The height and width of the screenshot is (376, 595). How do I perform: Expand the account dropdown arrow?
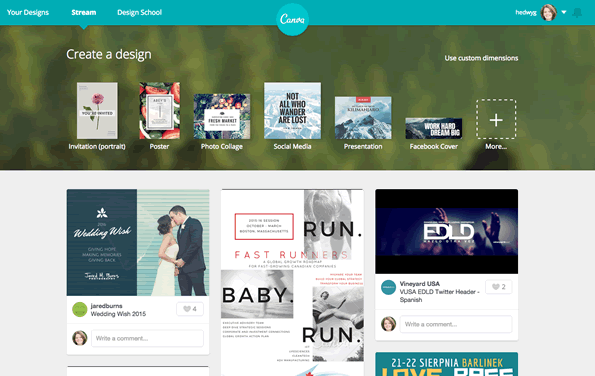564,12
